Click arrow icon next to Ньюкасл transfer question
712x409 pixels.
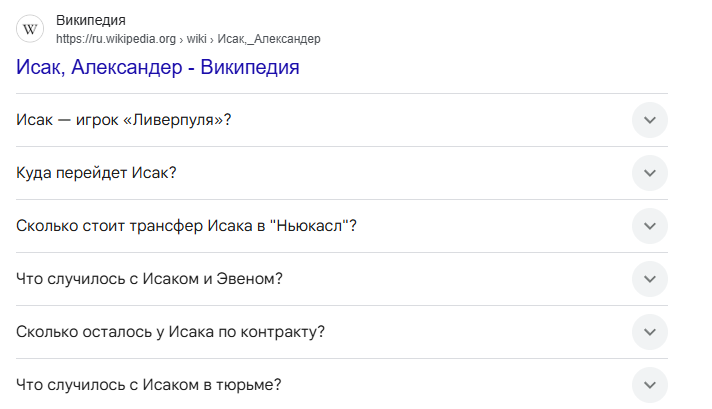point(650,226)
